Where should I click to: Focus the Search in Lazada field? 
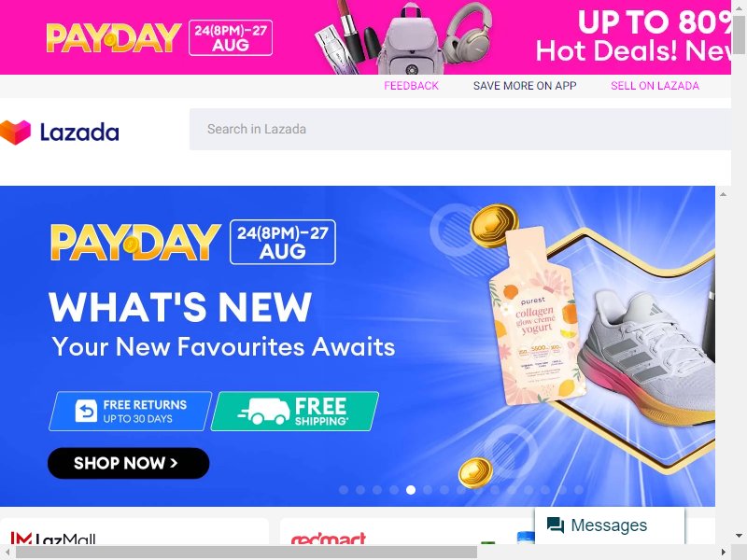460,129
